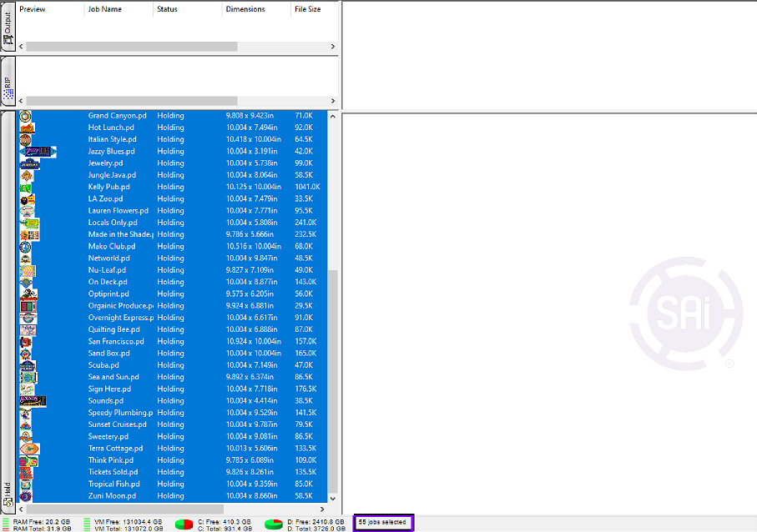Select the On Deck.pd job name
This screenshot has width=757, height=532.
108,282
